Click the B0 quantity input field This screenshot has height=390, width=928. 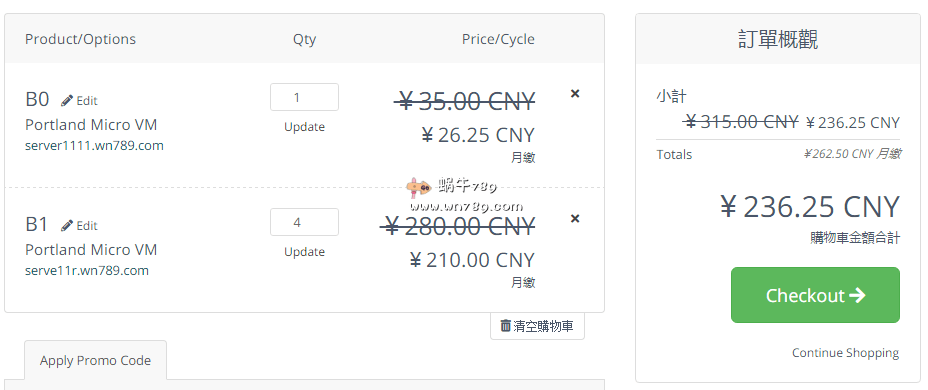click(x=304, y=97)
